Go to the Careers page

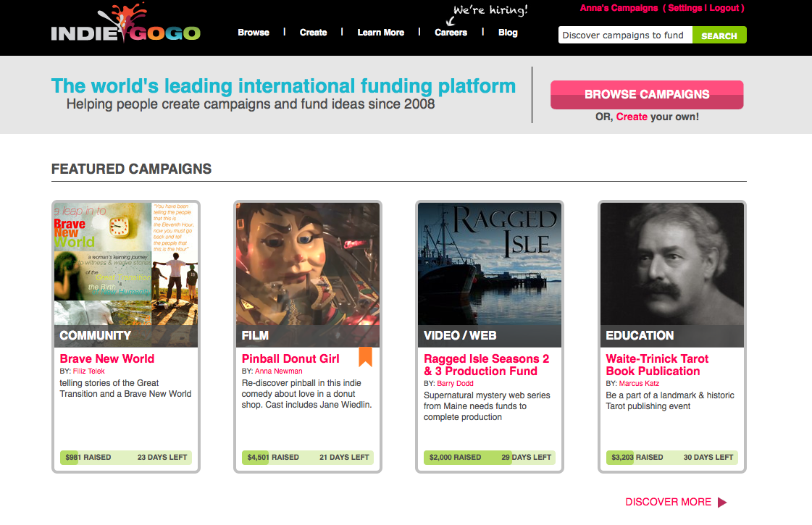pyautogui.click(x=451, y=33)
